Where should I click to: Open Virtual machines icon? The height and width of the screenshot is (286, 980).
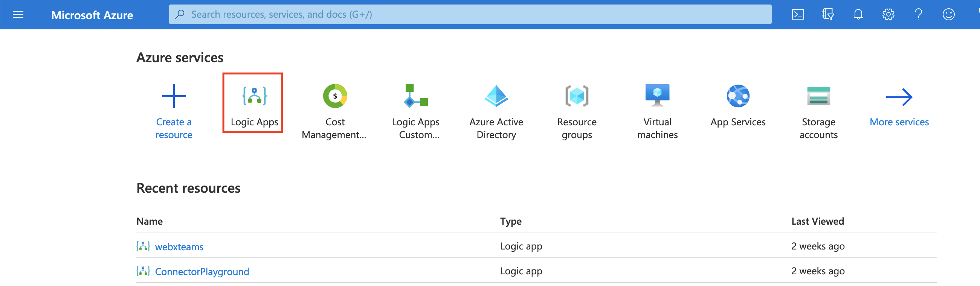coord(657,96)
